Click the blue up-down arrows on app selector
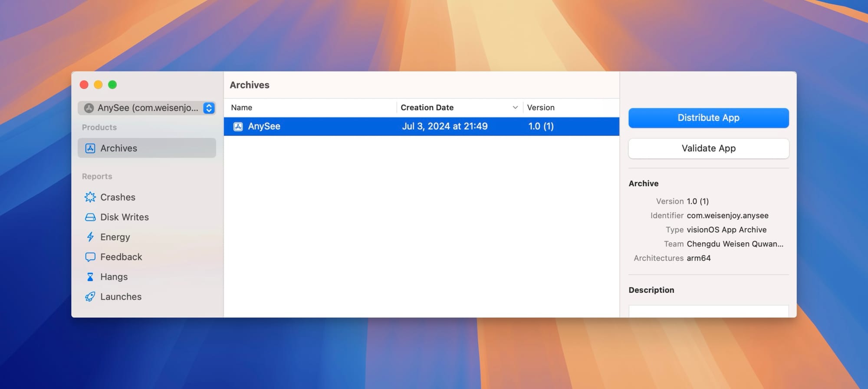The image size is (868, 389). (209, 108)
